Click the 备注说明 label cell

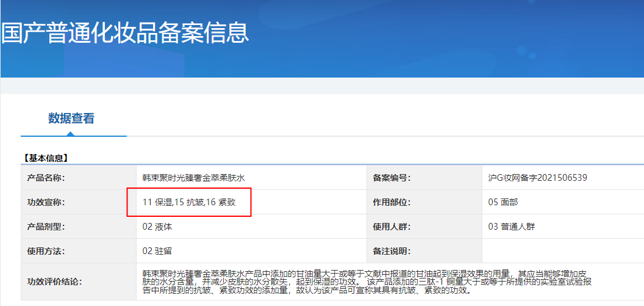tap(392, 251)
